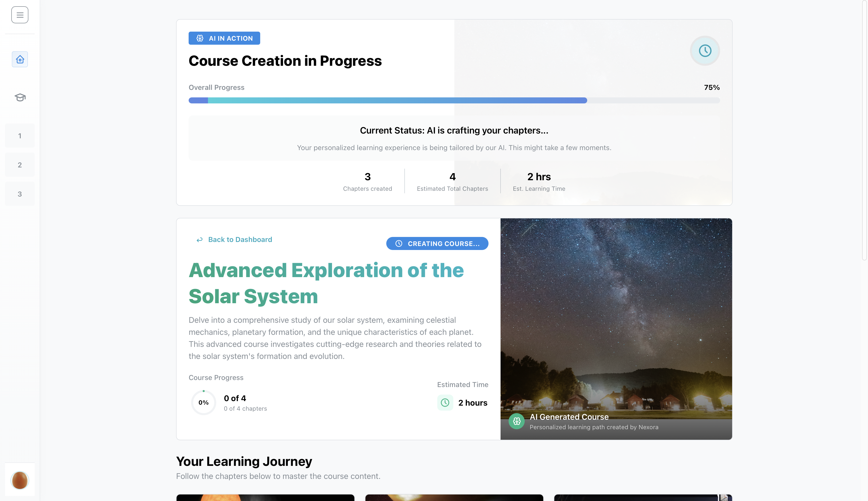The width and height of the screenshot is (868, 501).
Task: Click the overall progress bar
Action: [x=454, y=100]
